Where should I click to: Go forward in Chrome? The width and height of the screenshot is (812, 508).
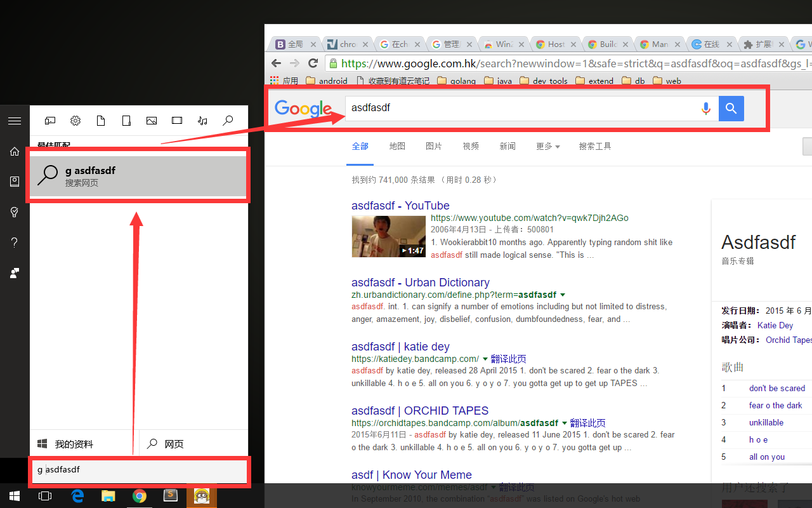tap(294, 63)
